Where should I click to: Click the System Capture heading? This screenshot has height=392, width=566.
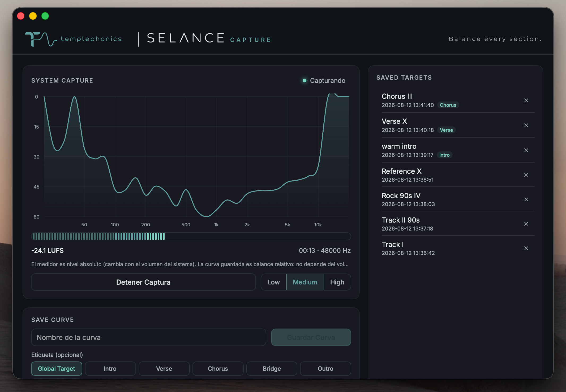pyautogui.click(x=62, y=80)
